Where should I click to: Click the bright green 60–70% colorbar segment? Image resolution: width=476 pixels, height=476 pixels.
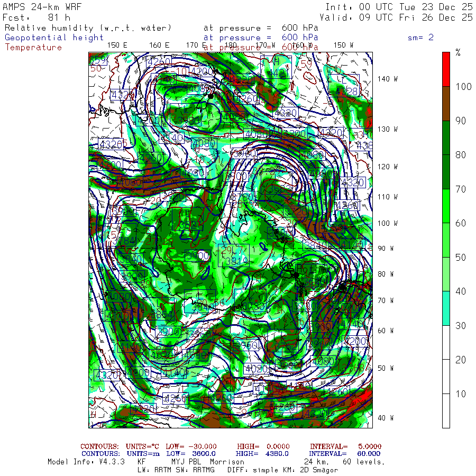[446, 206]
